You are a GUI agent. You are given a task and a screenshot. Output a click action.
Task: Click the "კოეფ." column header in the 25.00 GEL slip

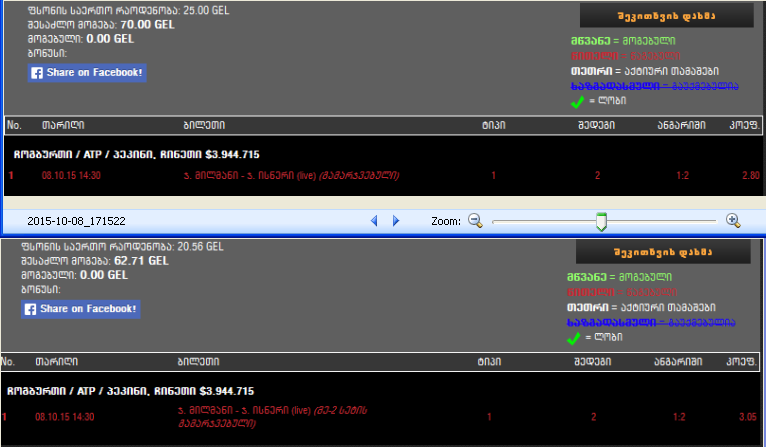coord(745,125)
